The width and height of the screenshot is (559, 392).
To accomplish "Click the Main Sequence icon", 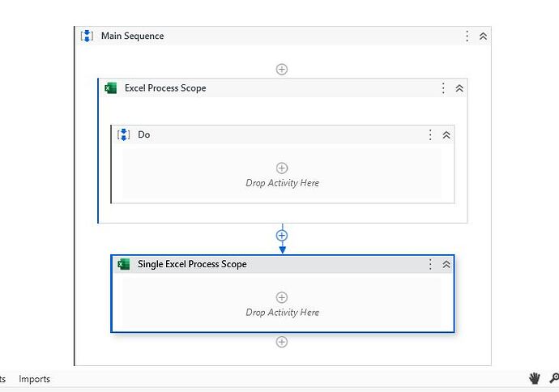I will pyautogui.click(x=87, y=36).
